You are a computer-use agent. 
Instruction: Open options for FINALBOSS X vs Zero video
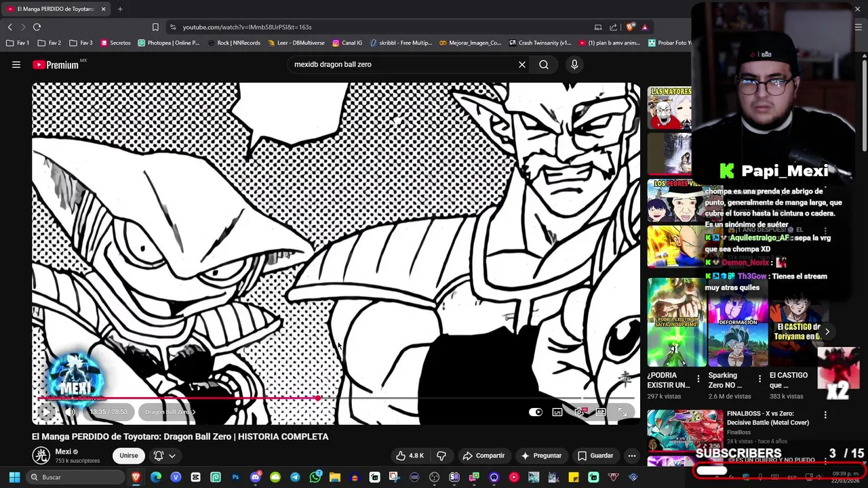click(x=825, y=415)
